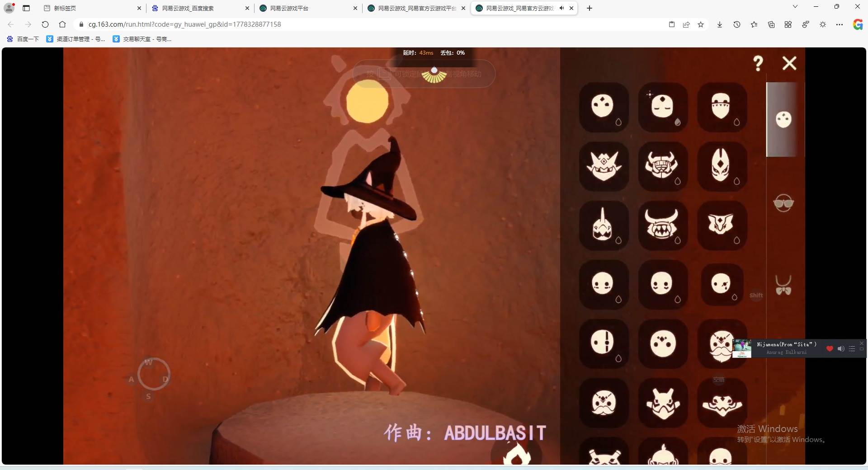Viewport: 868px width, 470px height.
Task: Close the 新标签页 tab
Action: [139, 8]
